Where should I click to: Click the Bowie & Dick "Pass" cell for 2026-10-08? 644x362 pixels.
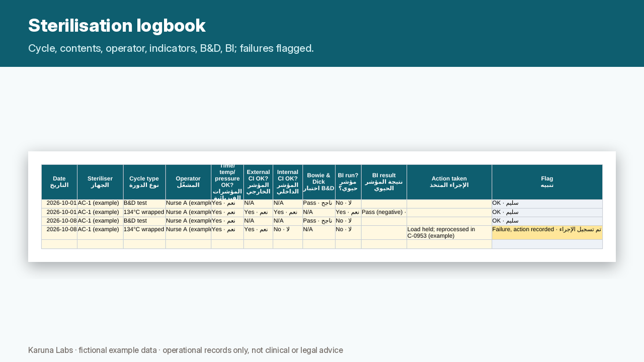pyautogui.click(x=319, y=221)
